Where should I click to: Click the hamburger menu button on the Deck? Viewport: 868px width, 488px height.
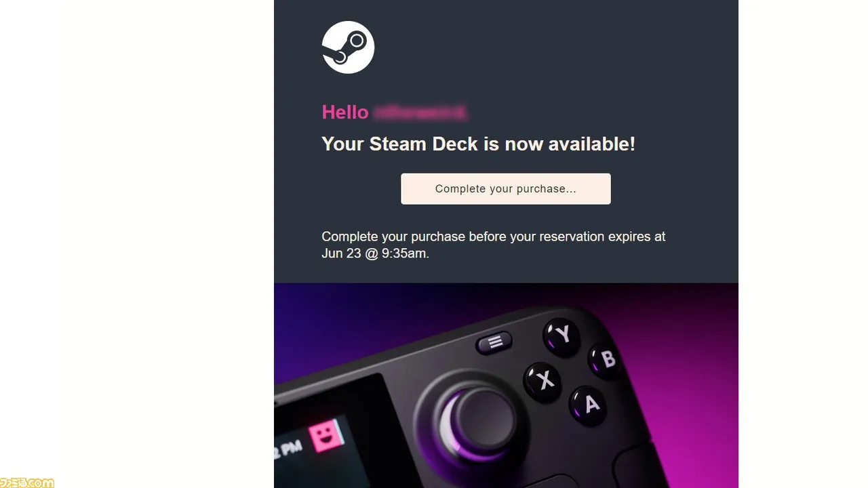coord(495,342)
